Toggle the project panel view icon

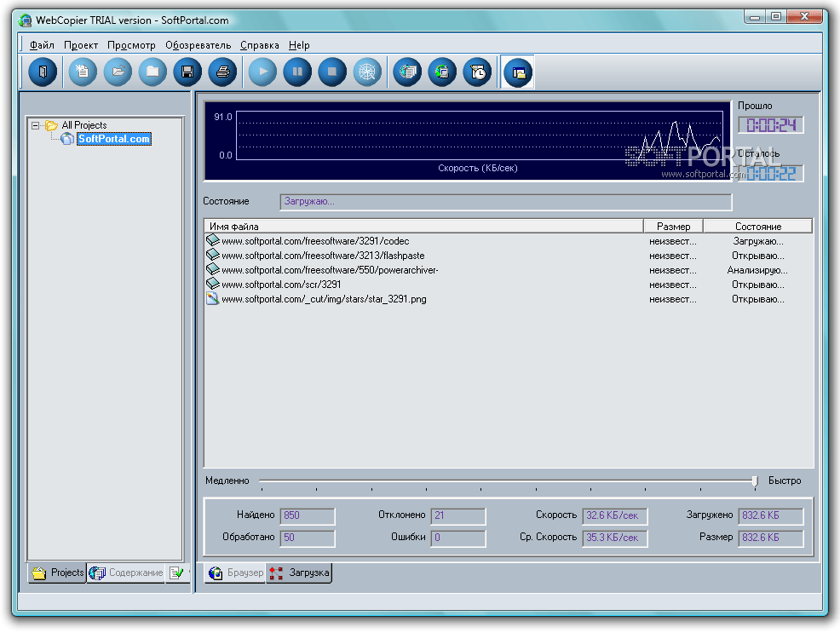coord(518,72)
